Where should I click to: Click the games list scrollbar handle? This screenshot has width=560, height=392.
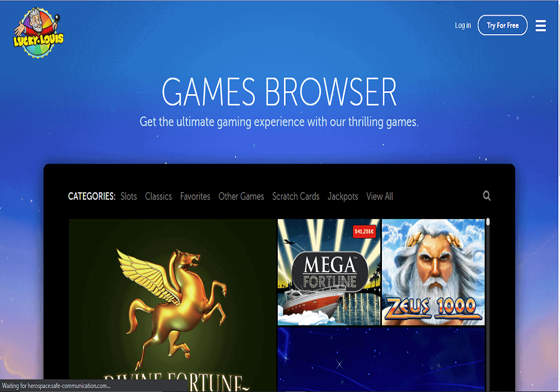click(x=488, y=222)
